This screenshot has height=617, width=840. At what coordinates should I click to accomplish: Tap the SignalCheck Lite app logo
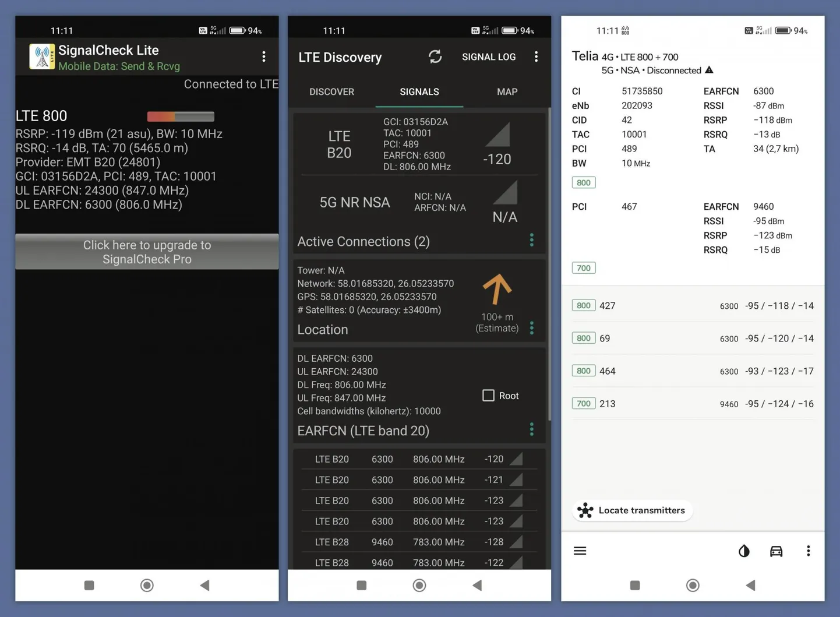(x=42, y=57)
